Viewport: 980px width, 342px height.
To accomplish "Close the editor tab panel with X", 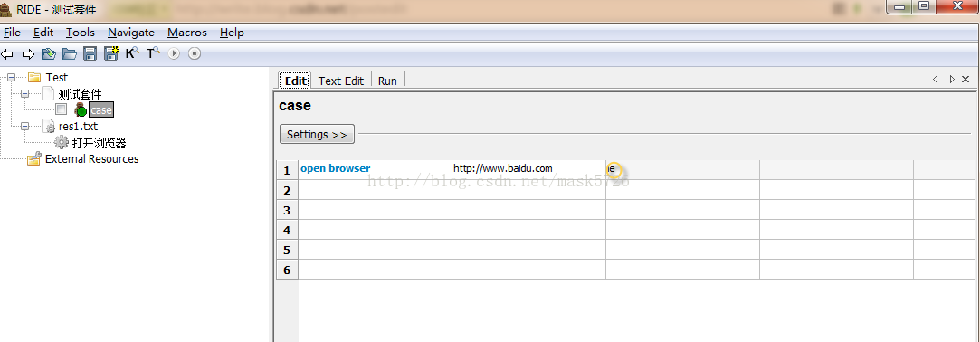I will point(966,80).
